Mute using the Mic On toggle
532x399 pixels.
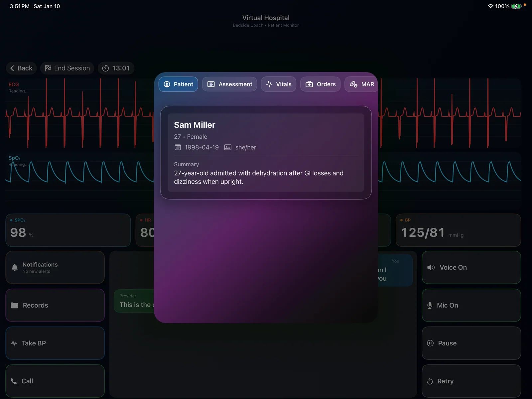click(x=471, y=305)
